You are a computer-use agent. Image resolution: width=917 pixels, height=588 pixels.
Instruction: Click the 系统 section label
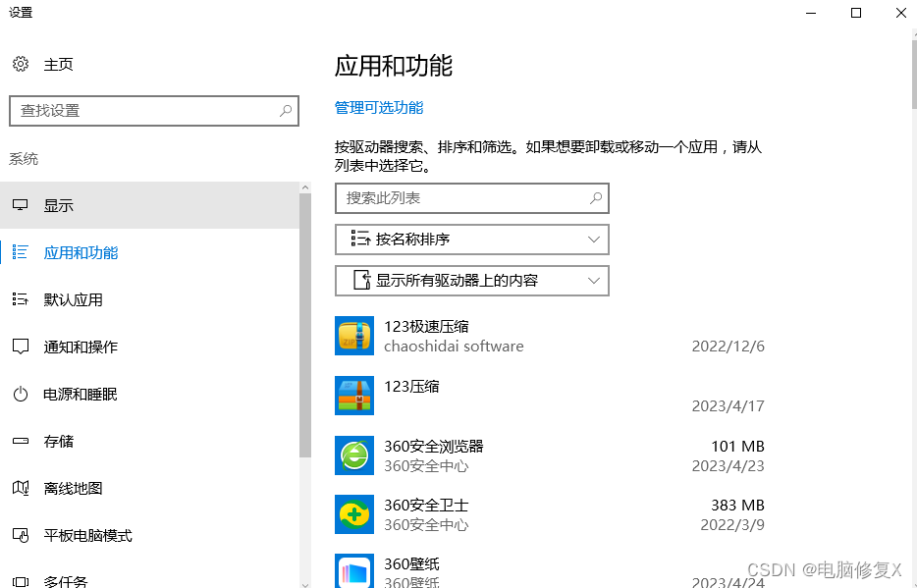click(24, 159)
